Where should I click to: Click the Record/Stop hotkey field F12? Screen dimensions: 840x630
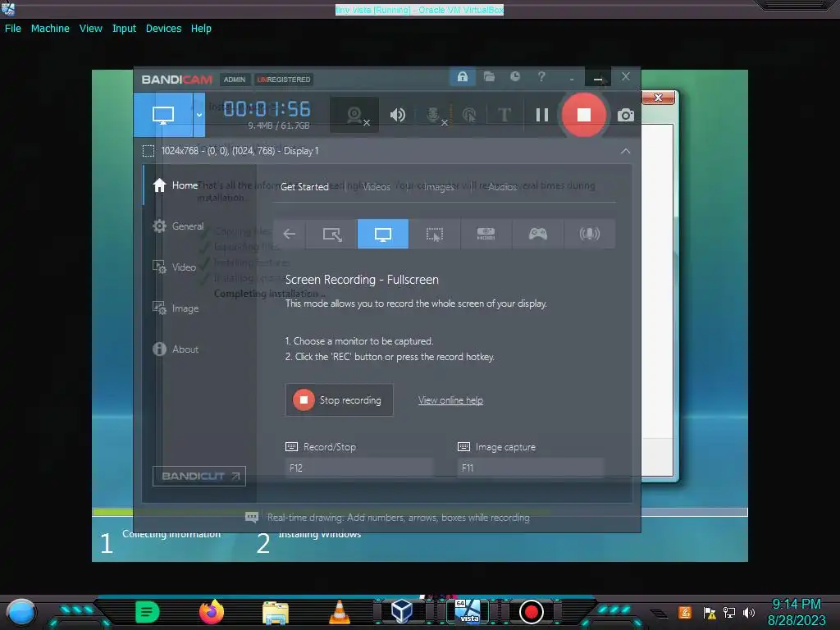[358, 468]
